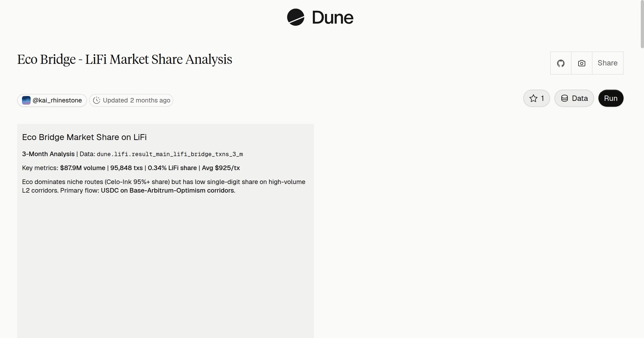Star the dashboard with star icon
Viewport: 644px width, 338px height.
coord(536,98)
